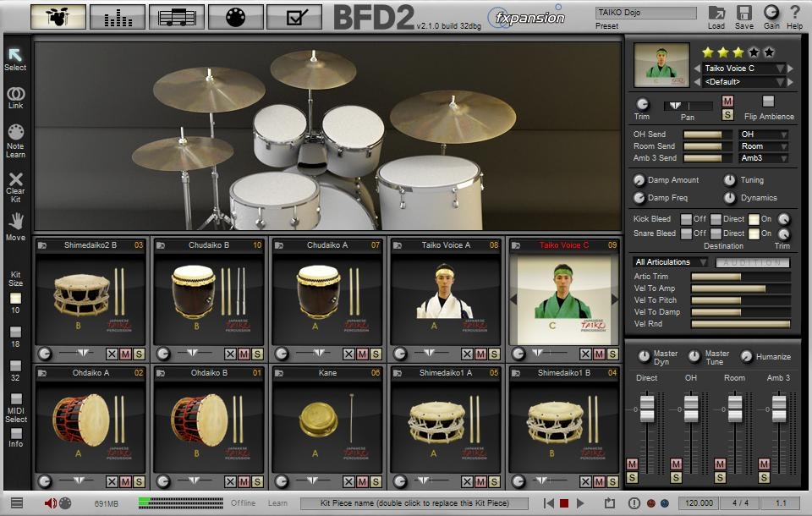Enable Kick Bleed Off checkbox
This screenshot has width=812, height=516.
point(686,219)
